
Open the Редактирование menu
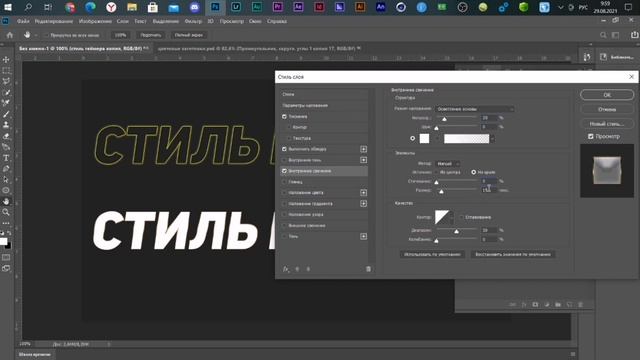coord(53,21)
